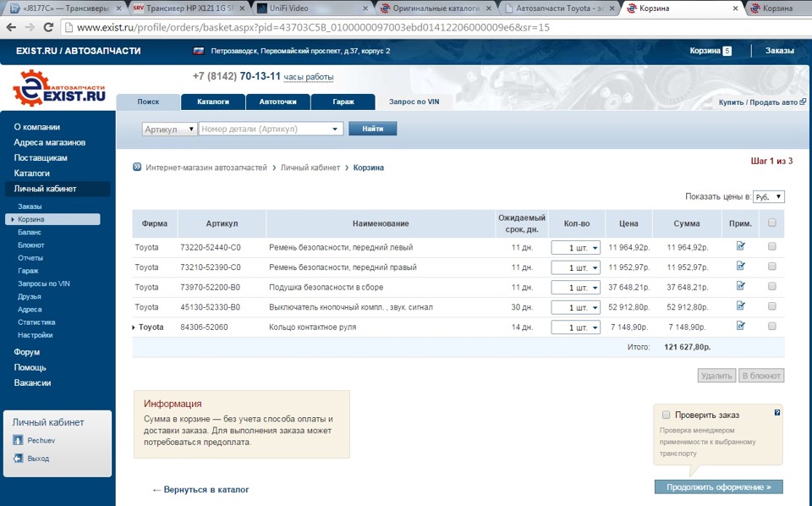
Task: Open quantity dropdown for 73970-52200-B0
Action: click(x=575, y=288)
